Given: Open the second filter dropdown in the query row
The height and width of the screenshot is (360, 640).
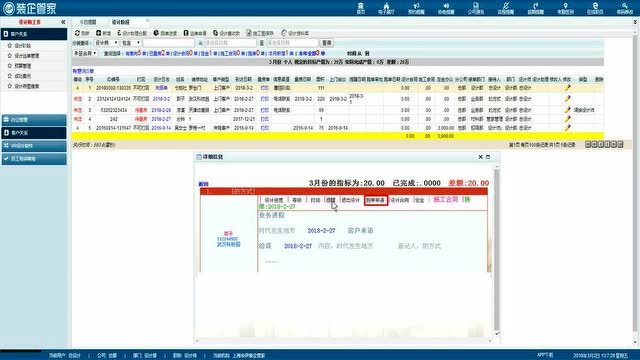Looking at the screenshot, I should 131,43.
